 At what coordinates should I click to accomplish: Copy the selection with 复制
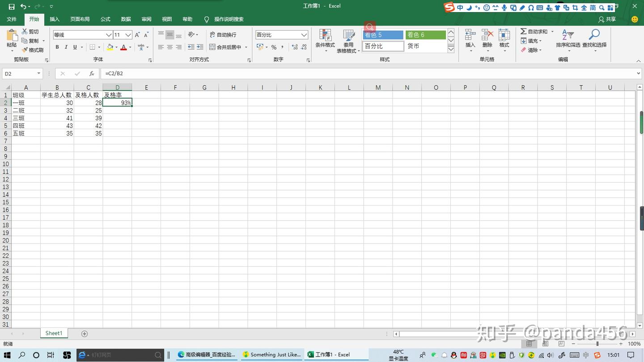pyautogui.click(x=30, y=41)
